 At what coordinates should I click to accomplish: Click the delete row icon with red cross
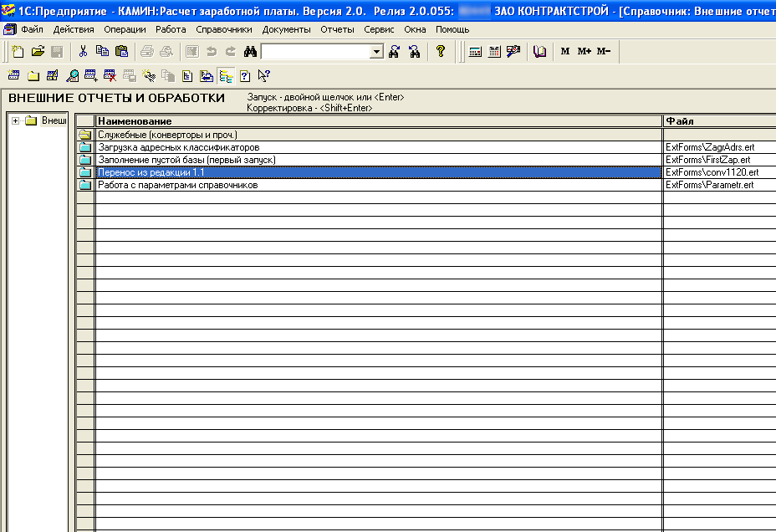pos(110,76)
